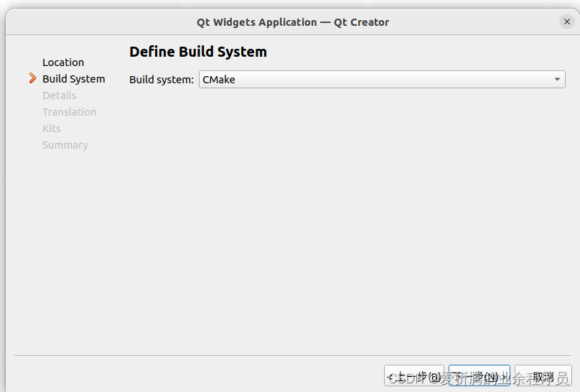Proceed with the 下一步(N) button
This screenshot has width=580, height=392.
[480, 375]
